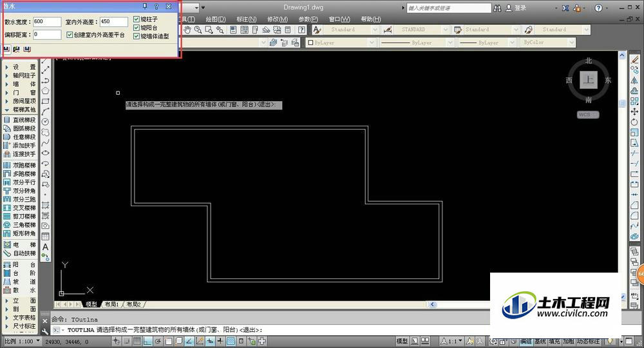Open the 比例 1:100 scale dropdown
Image resolution: width=644 pixels, height=348 pixels.
point(22,342)
